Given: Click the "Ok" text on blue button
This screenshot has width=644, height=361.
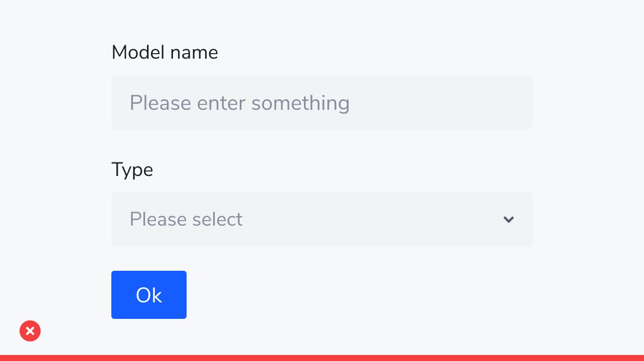Looking at the screenshot, I should 149,295.
